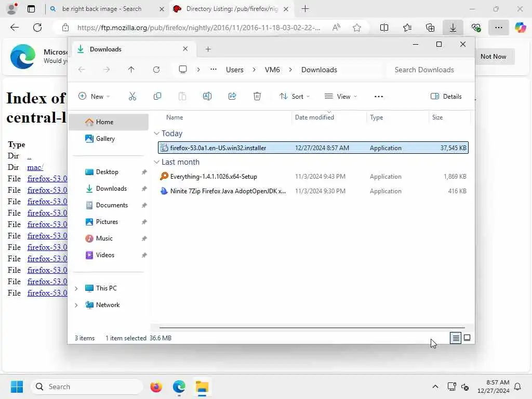Open Edge Split screen icon
Image resolution: width=532 pixels, height=399 pixels.
point(384,28)
